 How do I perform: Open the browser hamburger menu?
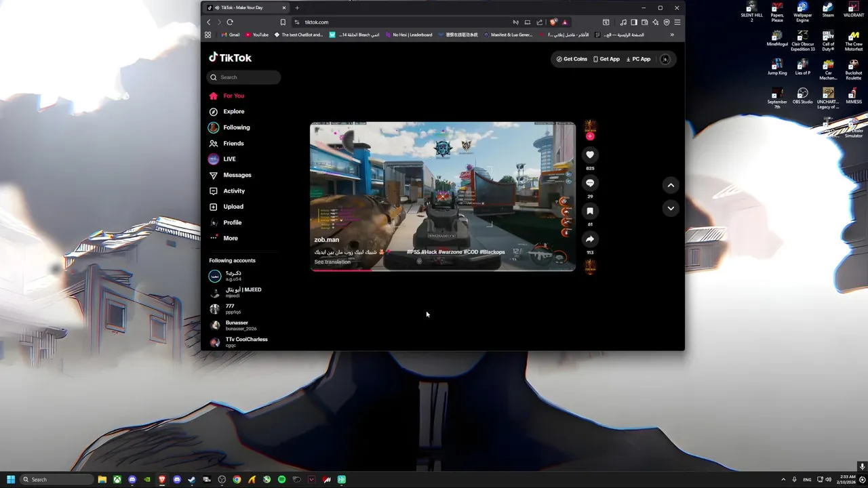pos(677,22)
